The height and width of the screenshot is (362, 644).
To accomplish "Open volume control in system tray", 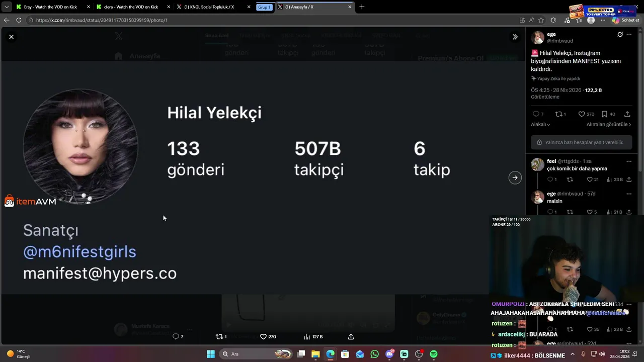I will tap(602, 354).
